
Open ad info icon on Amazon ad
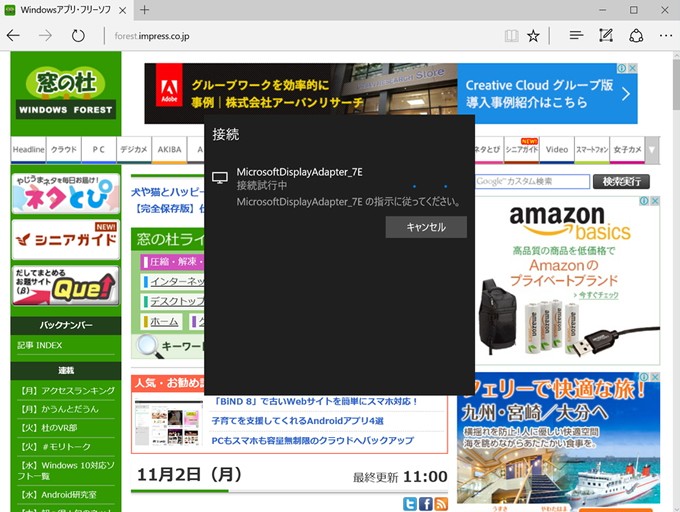pos(644,201)
